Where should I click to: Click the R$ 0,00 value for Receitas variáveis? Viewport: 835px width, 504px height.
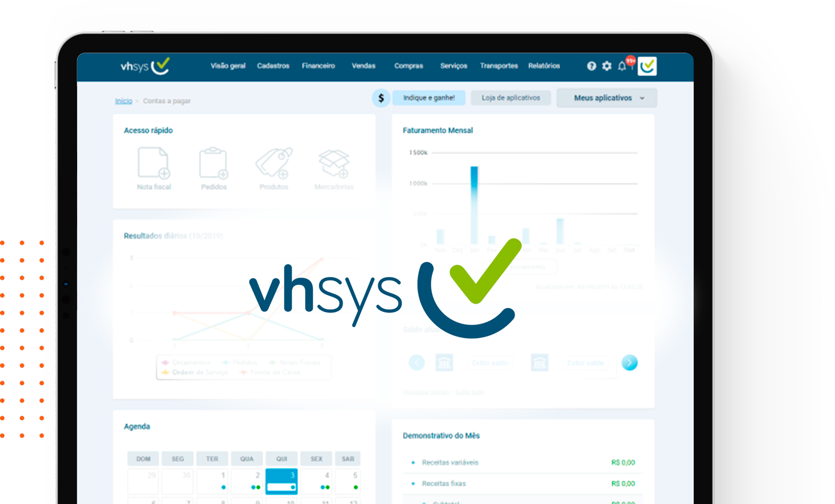pyautogui.click(x=623, y=462)
